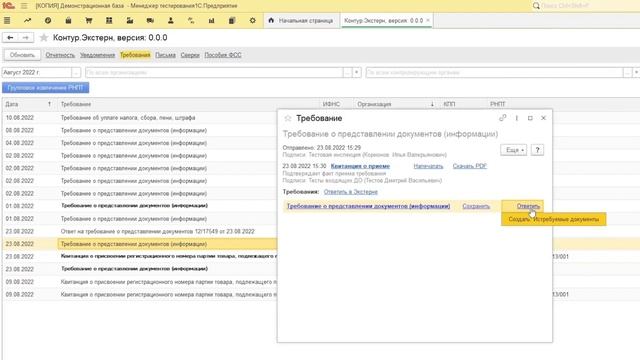Open Квитанция о приеме link
Screen dimensions: 640x360
click(360, 166)
